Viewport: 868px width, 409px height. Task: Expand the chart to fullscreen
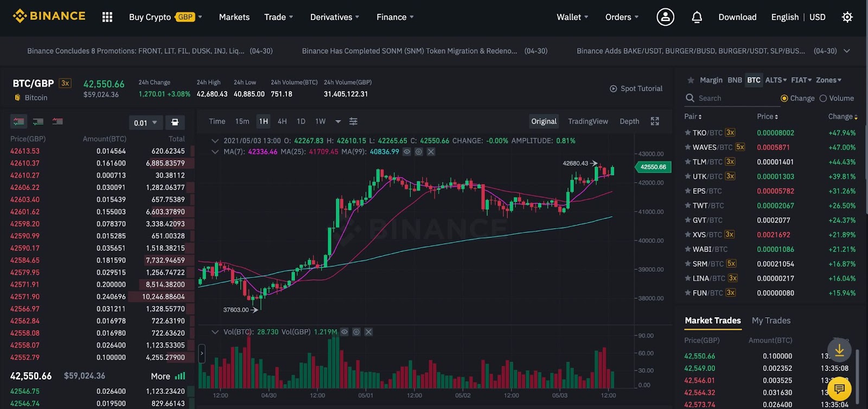coord(655,122)
